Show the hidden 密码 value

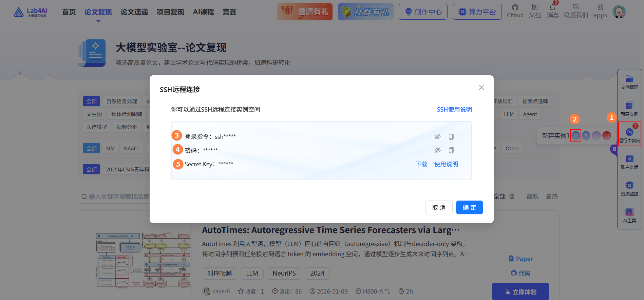pyautogui.click(x=438, y=150)
